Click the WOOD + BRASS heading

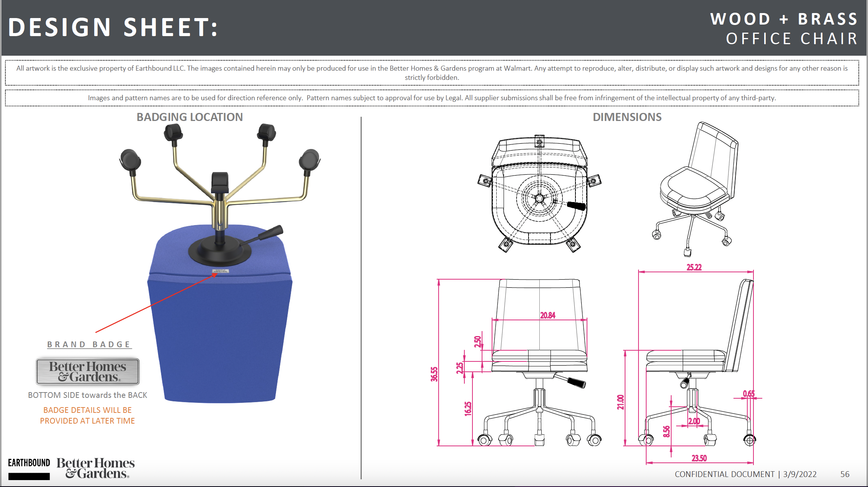tap(784, 19)
